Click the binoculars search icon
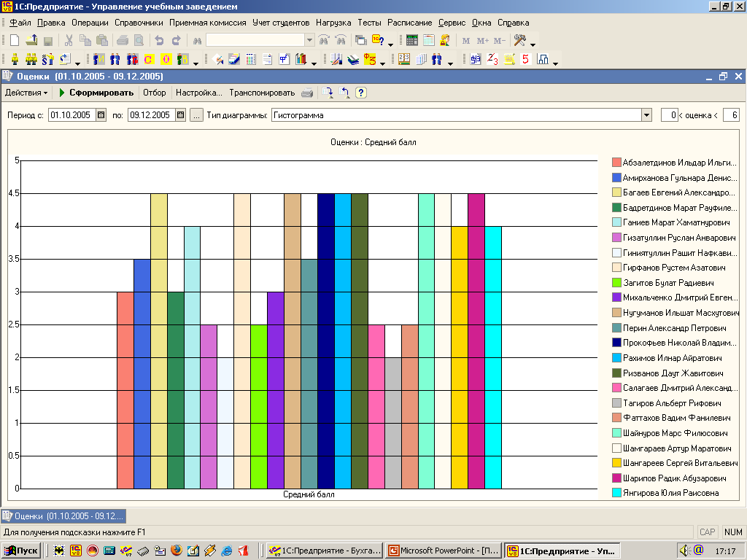 (197, 41)
